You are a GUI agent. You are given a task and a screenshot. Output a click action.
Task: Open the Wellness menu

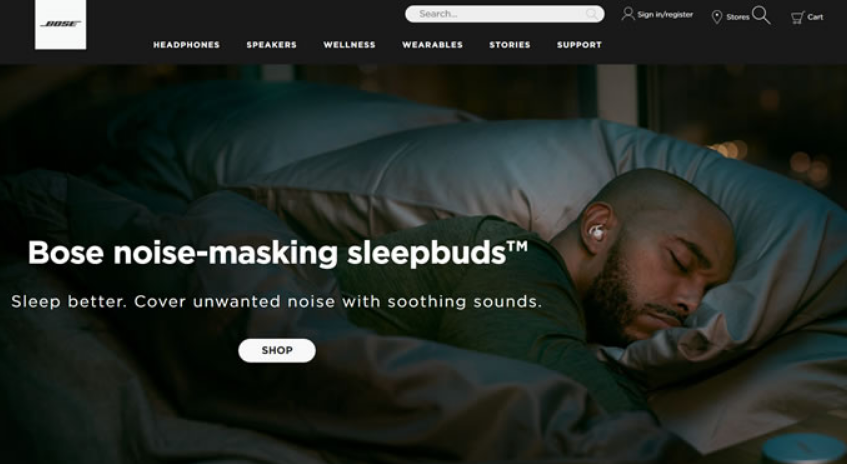[349, 45]
